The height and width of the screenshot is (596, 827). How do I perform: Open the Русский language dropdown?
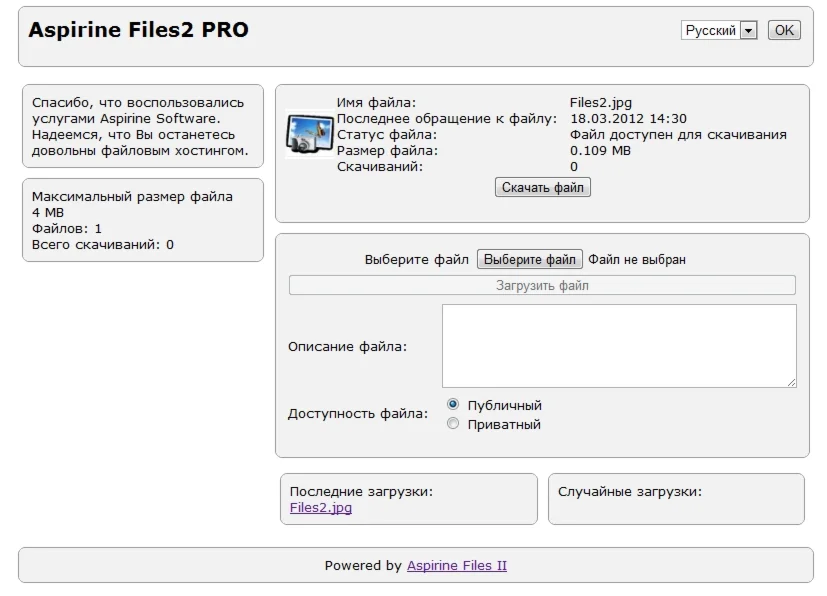coord(710,30)
